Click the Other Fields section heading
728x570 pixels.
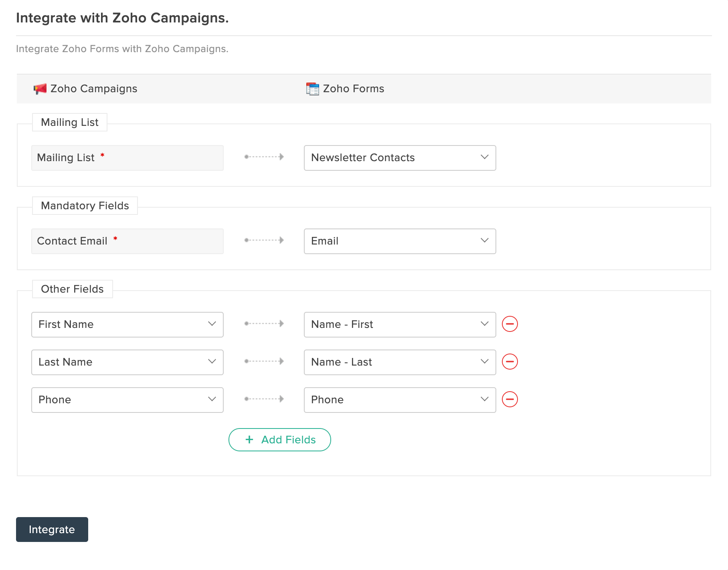tap(73, 289)
